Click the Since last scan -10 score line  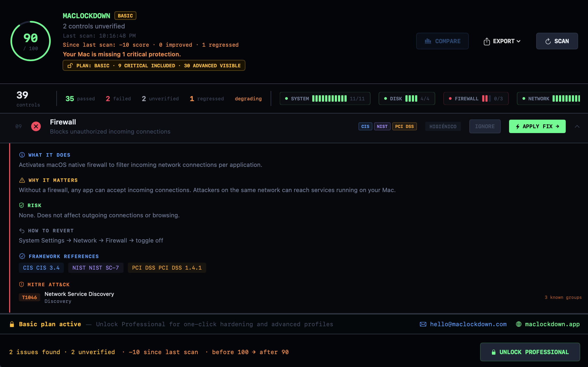[x=151, y=45]
